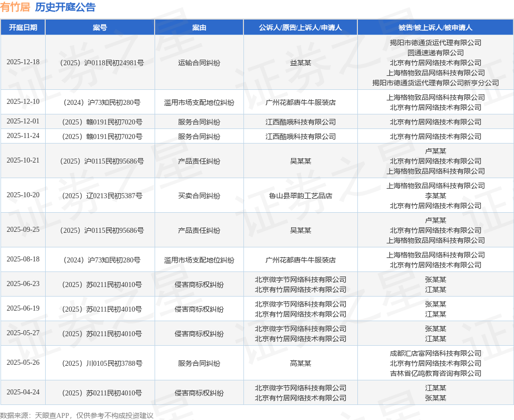Click the 历史开庭公告 heading

tap(65, 7)
